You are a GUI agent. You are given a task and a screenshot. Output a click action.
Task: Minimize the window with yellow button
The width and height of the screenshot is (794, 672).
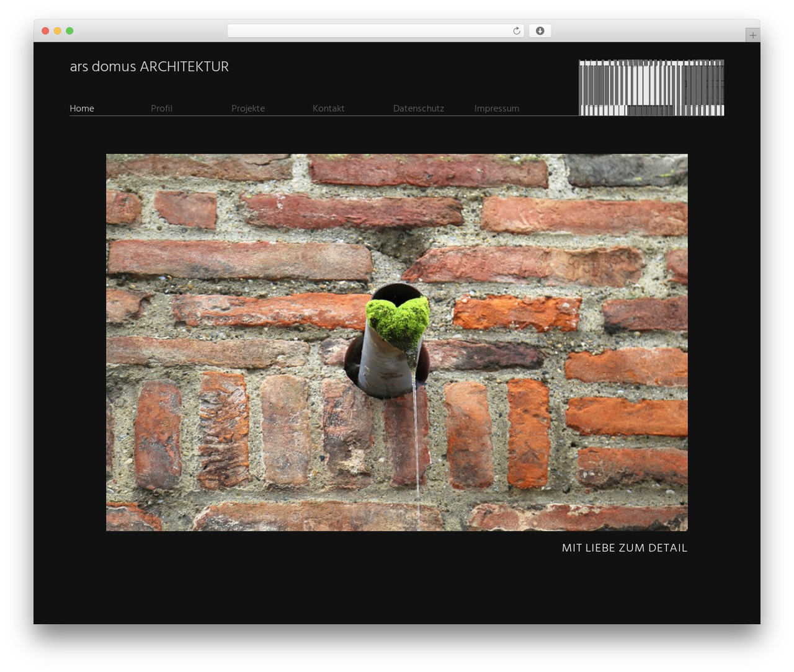[57, 31]
